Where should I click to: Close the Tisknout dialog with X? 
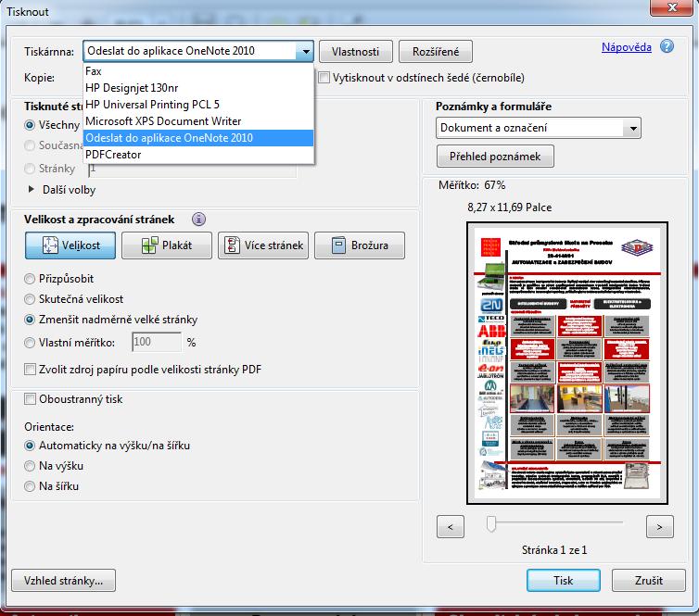[673, 7]
